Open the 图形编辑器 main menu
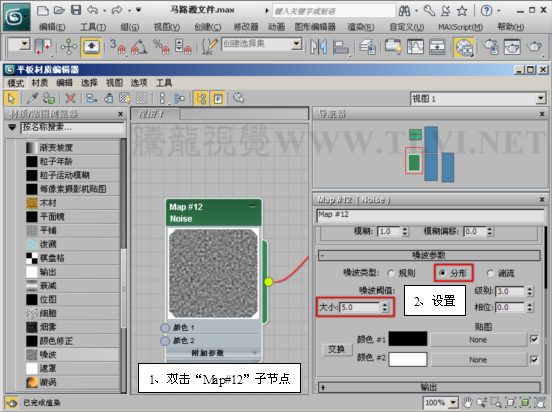 click(315, 27)
